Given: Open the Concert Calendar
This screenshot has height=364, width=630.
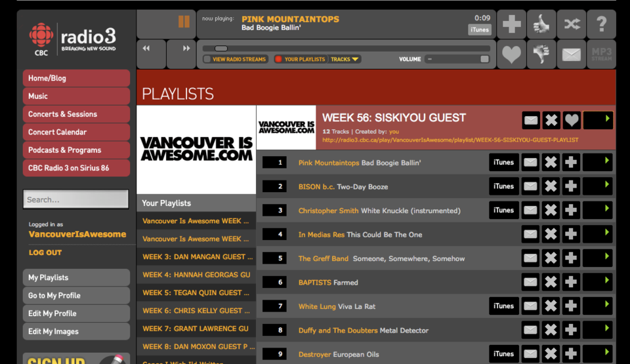Looking at the screenshot, I should click(76, 132).
